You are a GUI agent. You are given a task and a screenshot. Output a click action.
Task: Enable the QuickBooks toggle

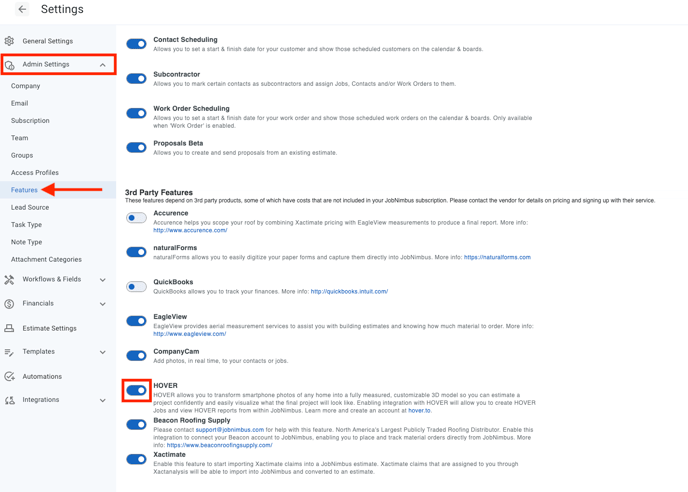tap(136, 287)
